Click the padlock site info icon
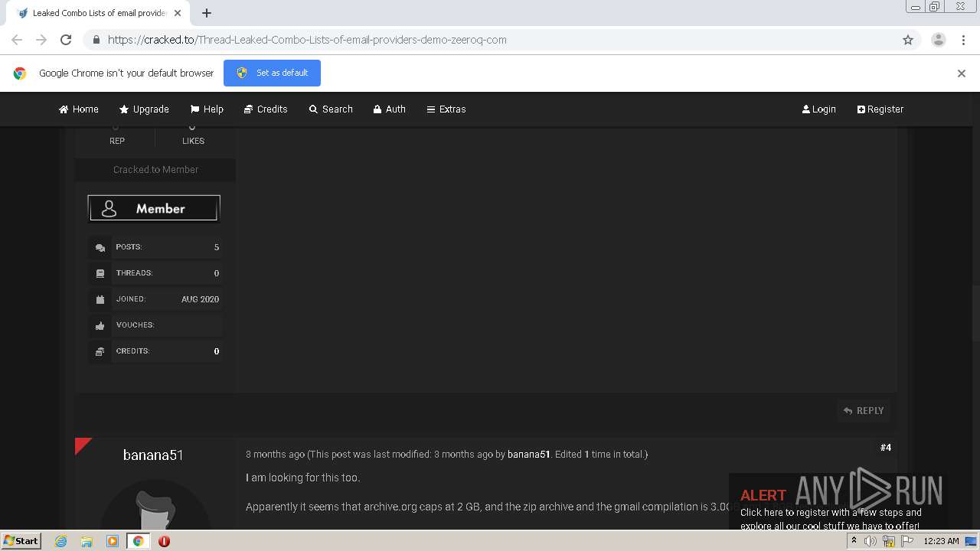The width and height of the screenshot is (980, 551). point(96,40)
